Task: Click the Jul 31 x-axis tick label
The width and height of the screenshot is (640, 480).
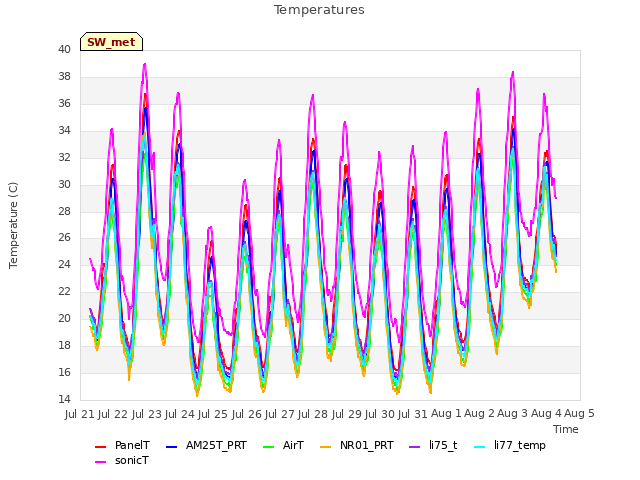Action: pyautogui.click(x=413, y=414)
